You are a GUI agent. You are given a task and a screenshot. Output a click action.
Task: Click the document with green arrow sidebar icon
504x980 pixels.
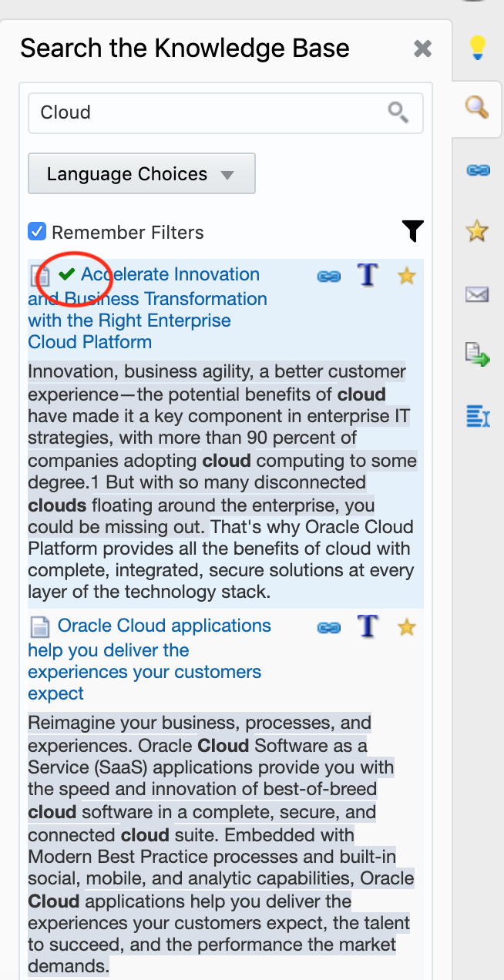(478, 355)
